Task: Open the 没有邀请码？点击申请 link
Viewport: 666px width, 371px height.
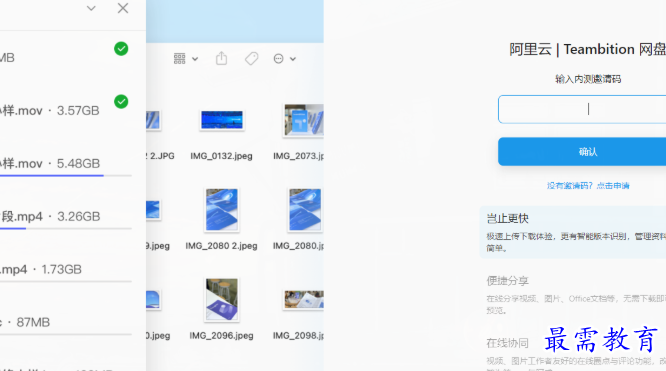Action: [588, 186]
